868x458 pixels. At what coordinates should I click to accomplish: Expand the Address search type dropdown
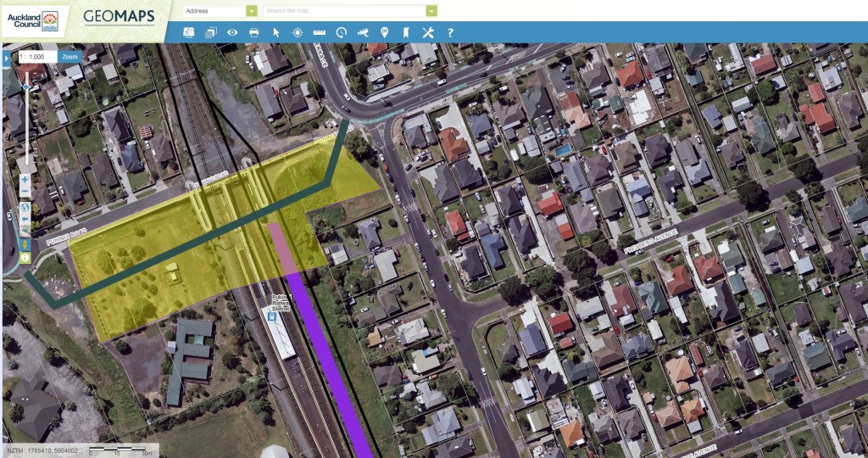click(252, 11)
